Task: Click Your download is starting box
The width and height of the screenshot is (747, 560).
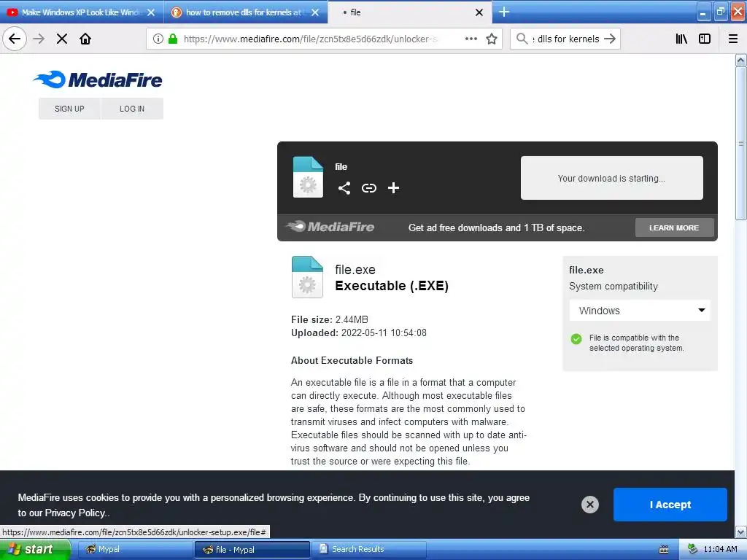Action: 612,178
